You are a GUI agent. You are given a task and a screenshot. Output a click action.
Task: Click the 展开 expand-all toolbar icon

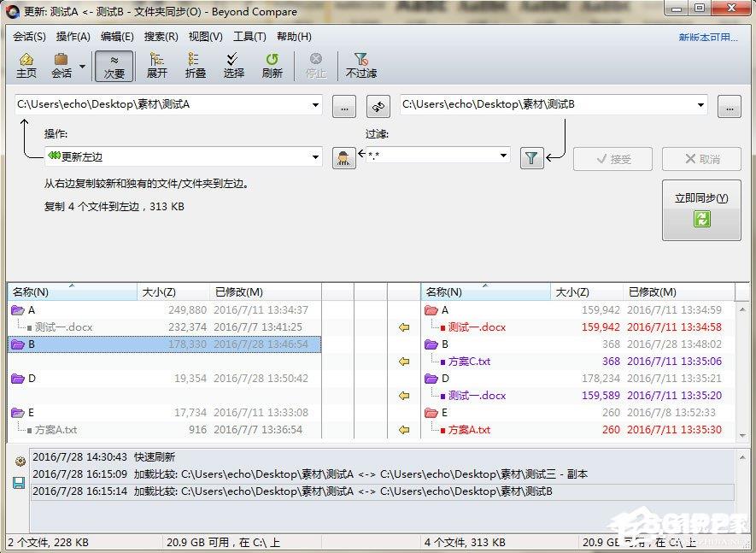156,65
